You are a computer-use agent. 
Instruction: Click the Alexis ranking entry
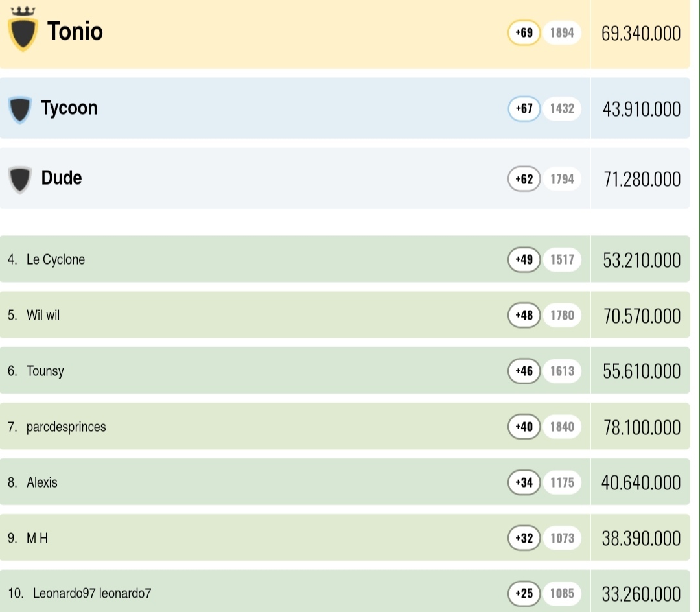click(x=42, y=482)
